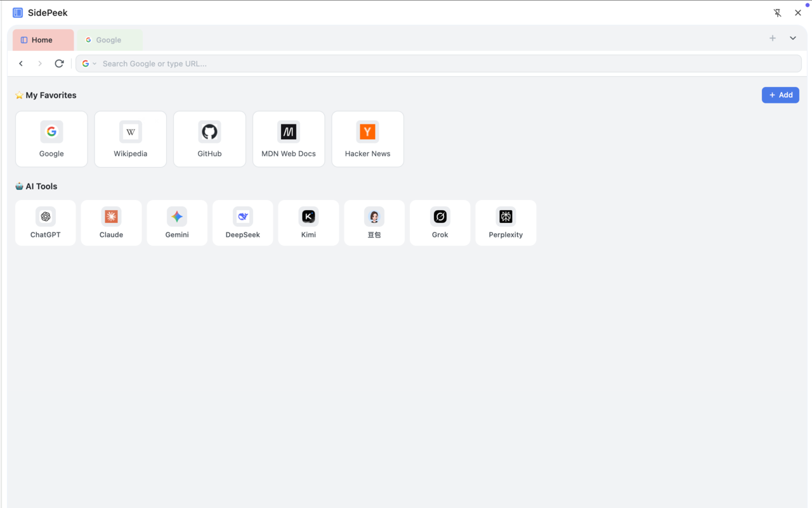Image resolution: width=812 pixels, height=508 pixels.
Task: Launch ChatGPT from AI Tools
Action: (x=46, y=223)
